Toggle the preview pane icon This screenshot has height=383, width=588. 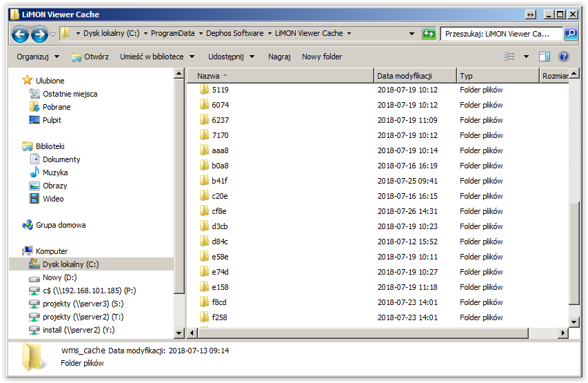click(545, 57)
